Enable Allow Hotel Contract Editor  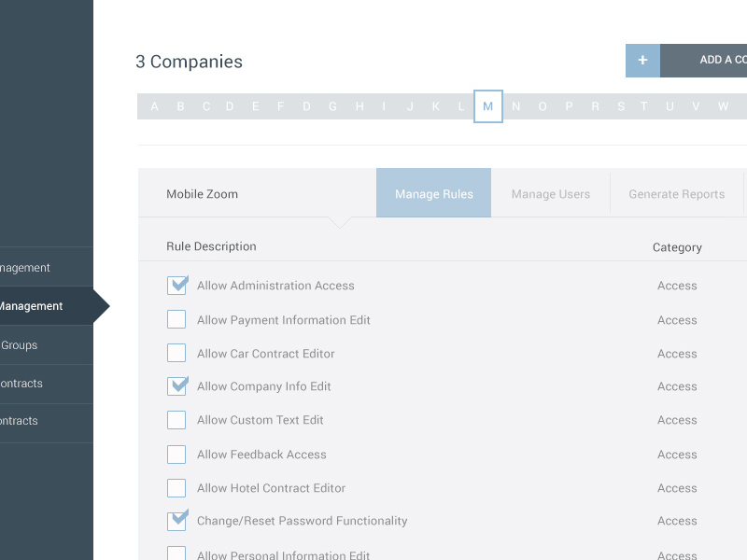tap(176, 487)
